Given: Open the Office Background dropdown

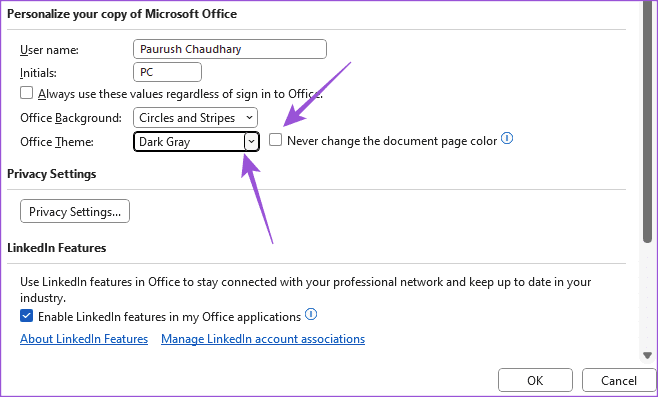Looking at the screenshot, I should [196, 118].
